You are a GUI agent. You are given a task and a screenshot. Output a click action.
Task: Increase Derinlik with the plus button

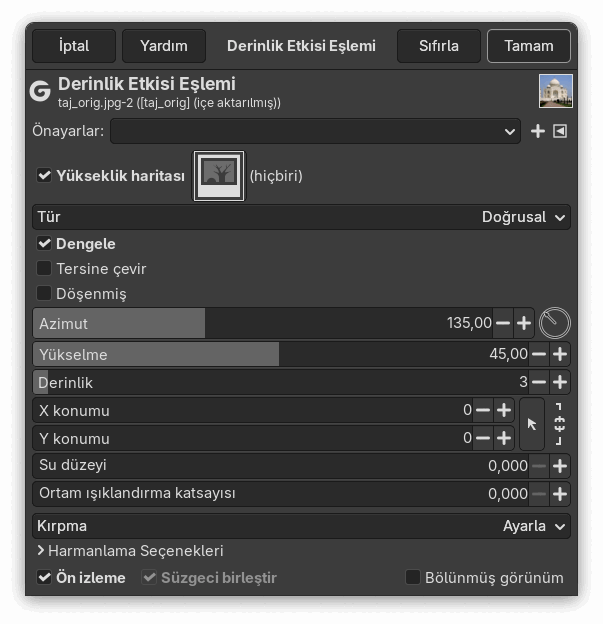(560, 382)
